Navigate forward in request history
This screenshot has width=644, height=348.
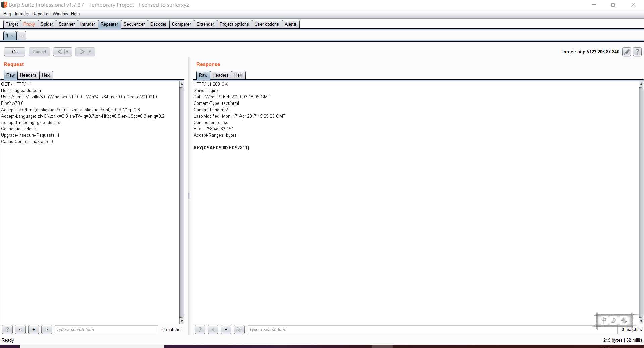(x=82, y=52)
